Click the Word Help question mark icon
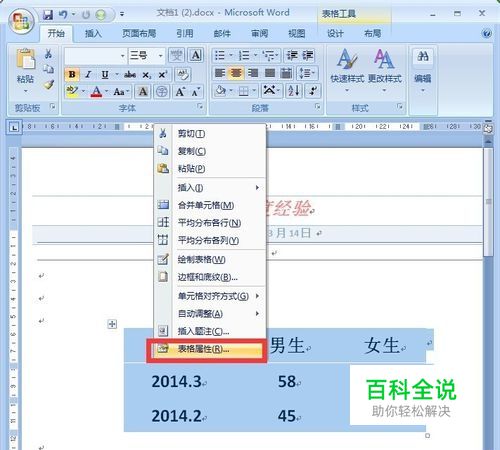The height and width of the screenshot is (450, 500). 487,33
